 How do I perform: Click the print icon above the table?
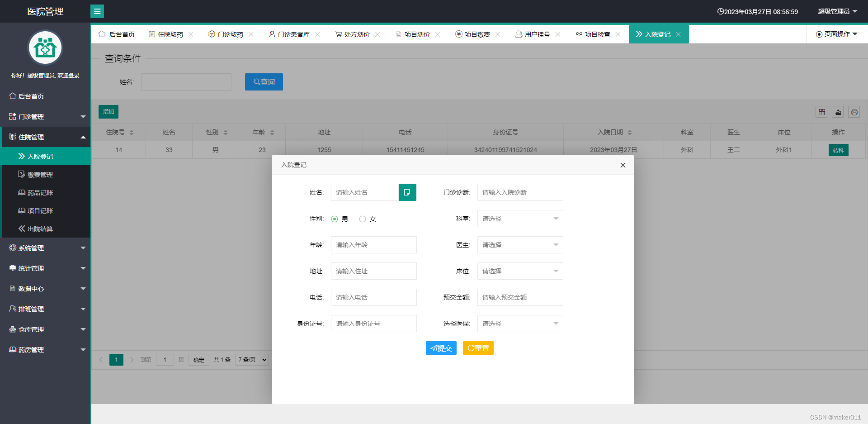click(x=854, y=112)
